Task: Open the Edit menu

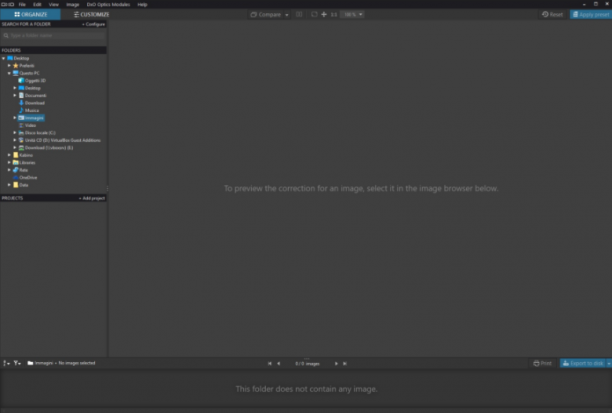Action: tap(37, 4)
